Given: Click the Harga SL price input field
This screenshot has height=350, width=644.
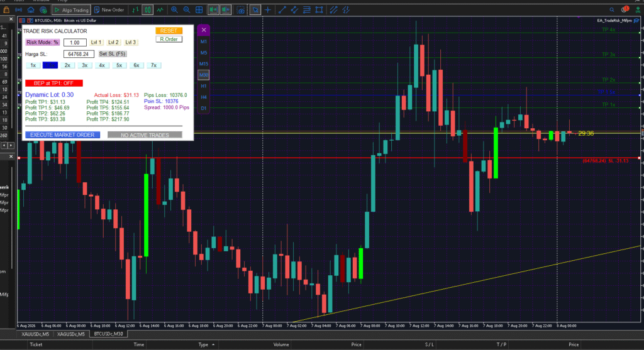Looking at the screenshot, I should [x=79, y=54].
